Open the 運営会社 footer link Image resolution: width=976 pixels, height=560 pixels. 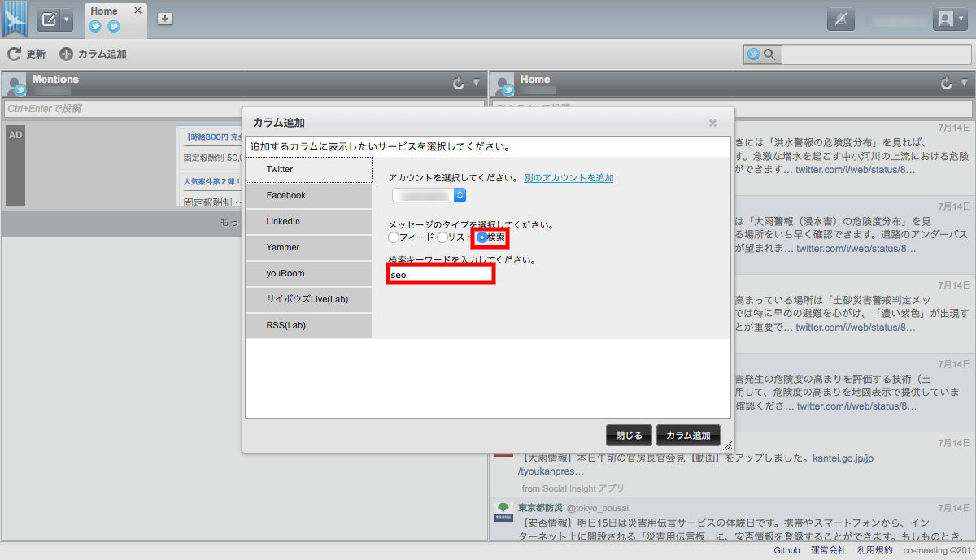pyautogui.click(x=830, y=550)
